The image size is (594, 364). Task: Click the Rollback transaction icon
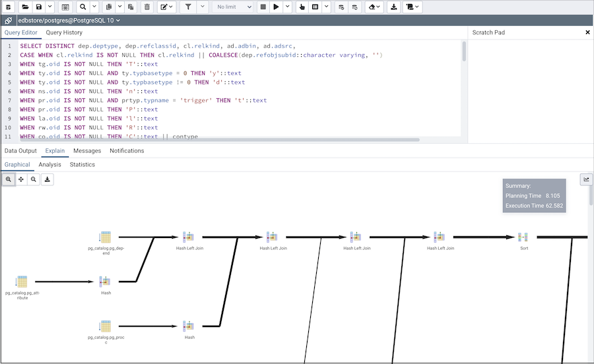tap(354, 7)
